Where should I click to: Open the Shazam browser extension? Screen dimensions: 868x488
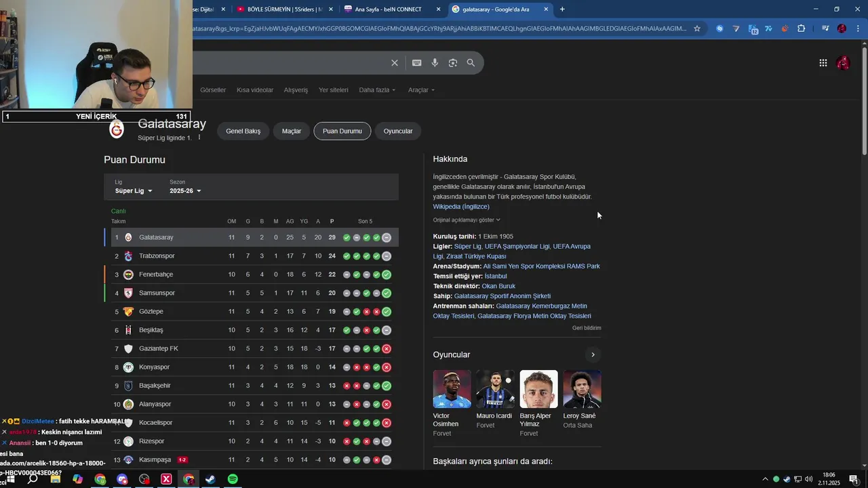(719, 28)
